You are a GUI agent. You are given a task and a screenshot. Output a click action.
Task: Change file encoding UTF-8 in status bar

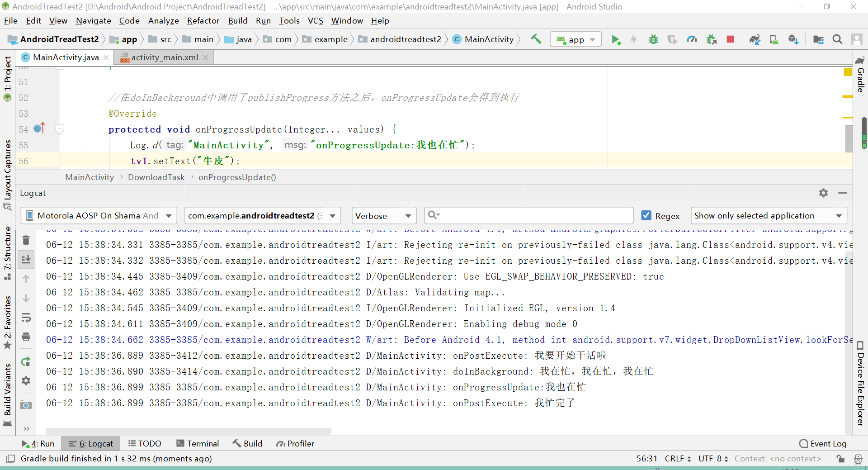[x=713, y=459]
